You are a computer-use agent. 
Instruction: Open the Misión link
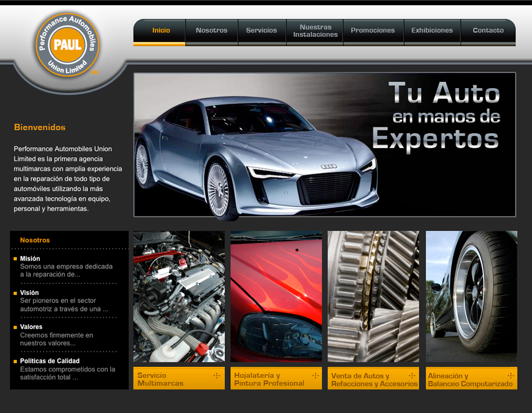click(x=30, y=258)
